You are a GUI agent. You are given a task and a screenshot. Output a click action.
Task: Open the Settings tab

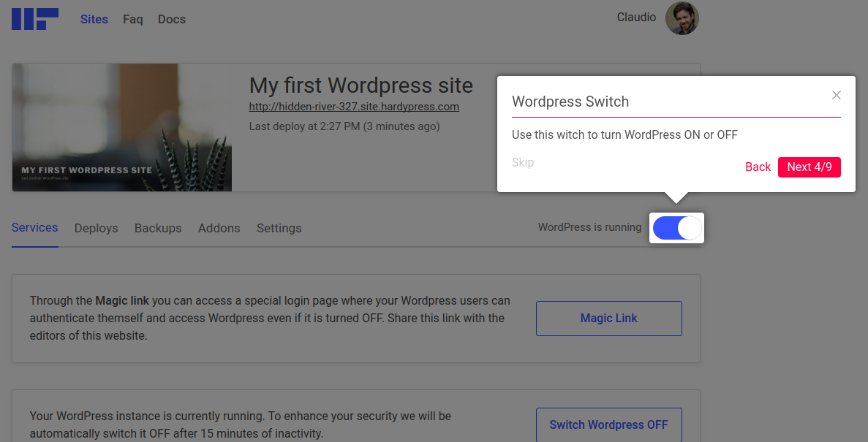click(279, 228)
